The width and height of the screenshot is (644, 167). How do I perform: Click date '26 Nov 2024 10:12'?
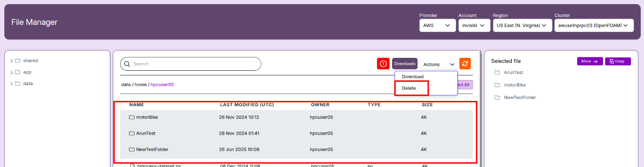tap(239, 118)
